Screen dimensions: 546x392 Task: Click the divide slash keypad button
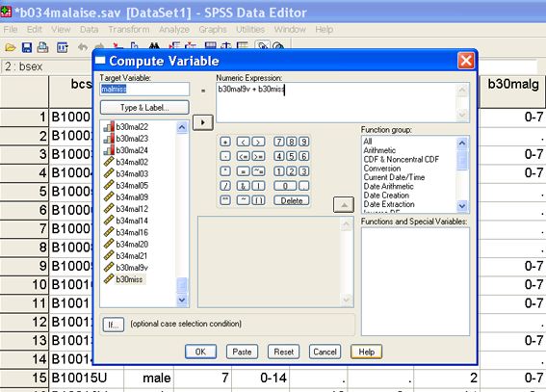[225, 186]
